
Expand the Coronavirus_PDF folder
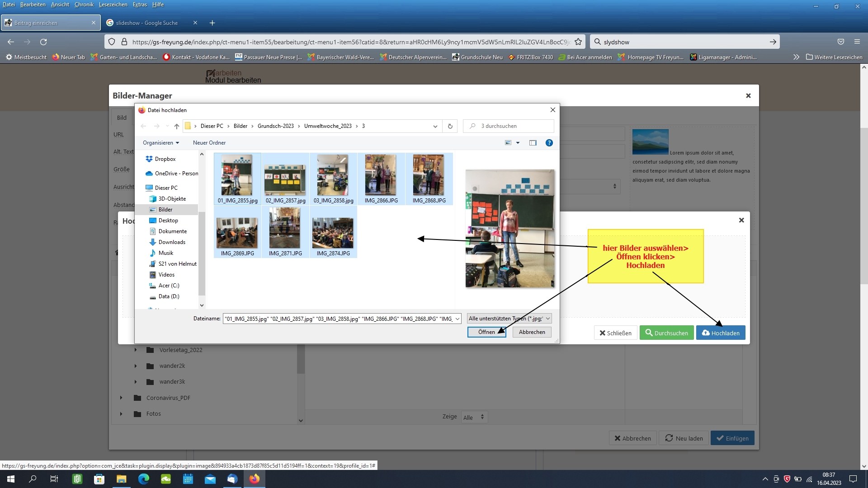[121, 398]
